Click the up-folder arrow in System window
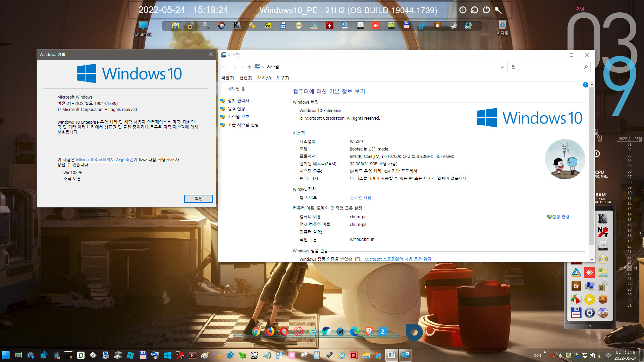Viewport: 644px width, 362px height. tap(249, 67)
